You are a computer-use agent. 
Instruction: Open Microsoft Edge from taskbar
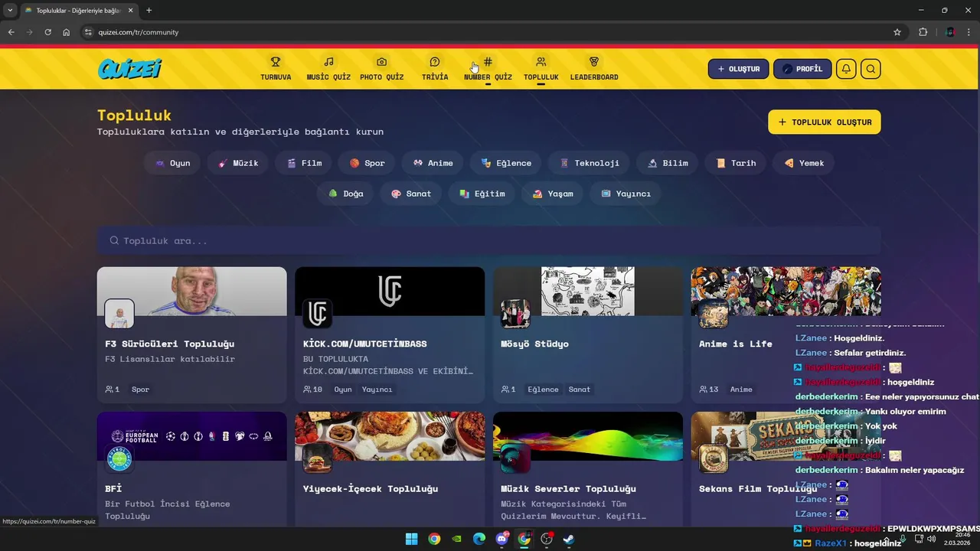point(479,539)
